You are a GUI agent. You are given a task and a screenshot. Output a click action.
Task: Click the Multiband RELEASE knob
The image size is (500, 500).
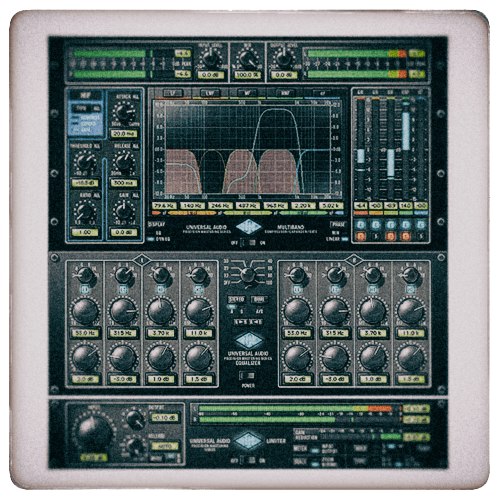pyautogui.click(x=124, y=162)
